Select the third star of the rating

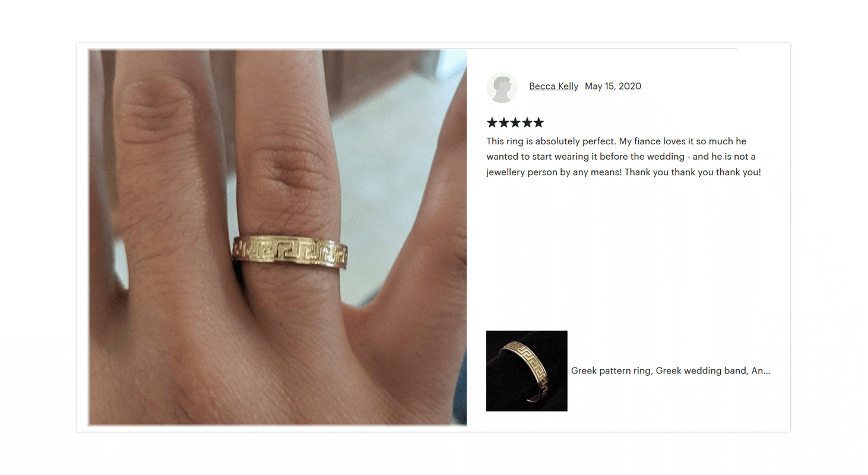(x=515, y=123)
